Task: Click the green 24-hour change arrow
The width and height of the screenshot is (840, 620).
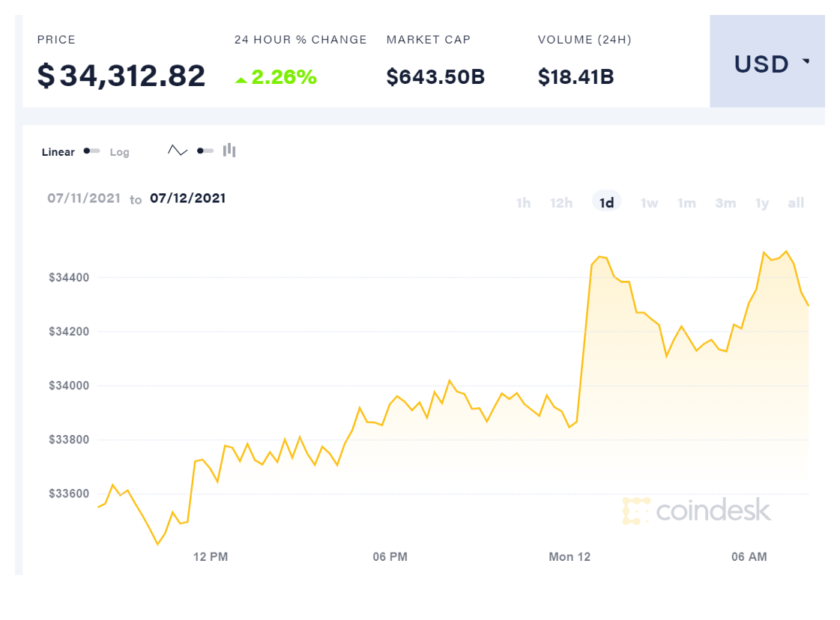Action: 241,79
